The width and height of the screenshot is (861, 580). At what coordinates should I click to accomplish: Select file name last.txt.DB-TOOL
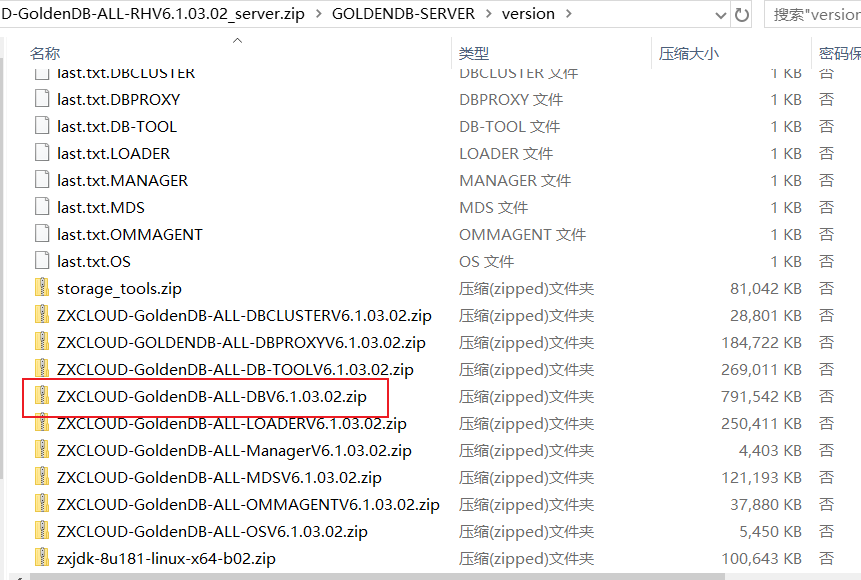[x=117, y=126]
